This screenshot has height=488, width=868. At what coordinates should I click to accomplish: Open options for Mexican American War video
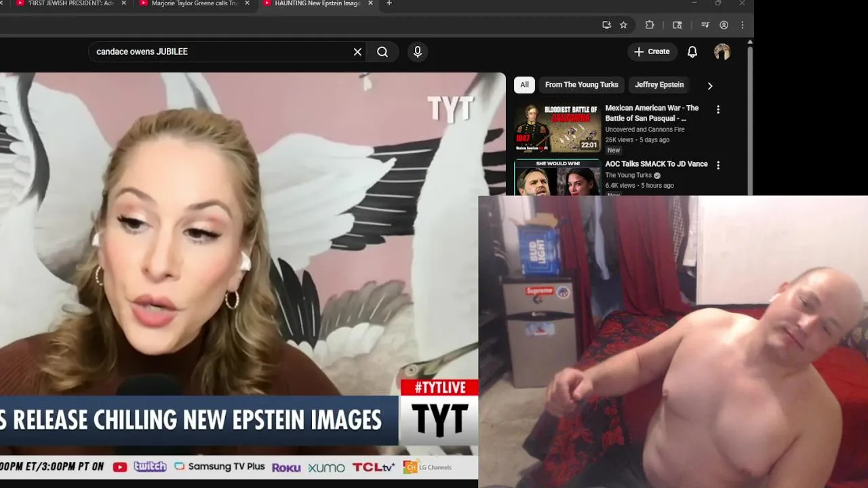pos(718,109)
